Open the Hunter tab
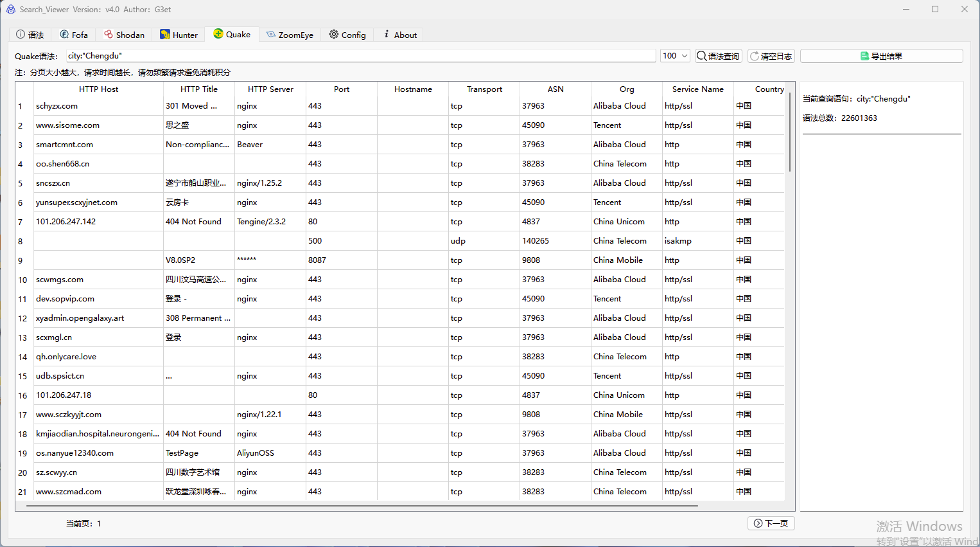Screen dimensions: 980x547 point(179,35)
